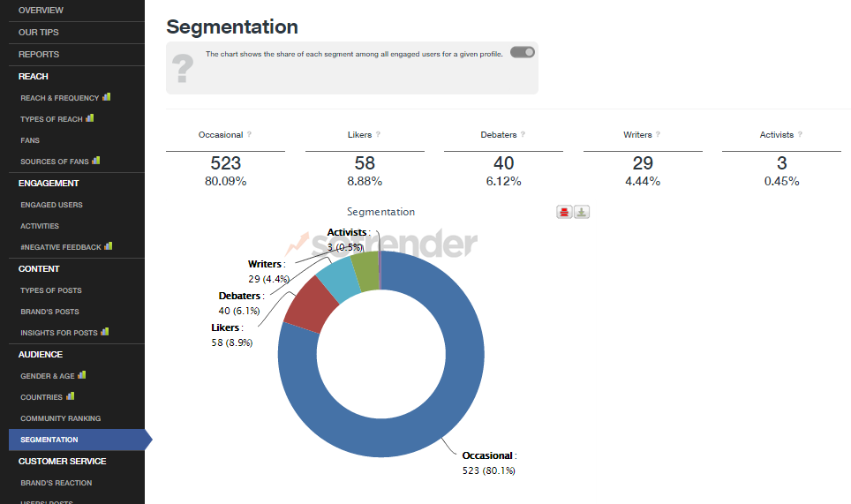Collapse the Engagement section header

[49, 183]
